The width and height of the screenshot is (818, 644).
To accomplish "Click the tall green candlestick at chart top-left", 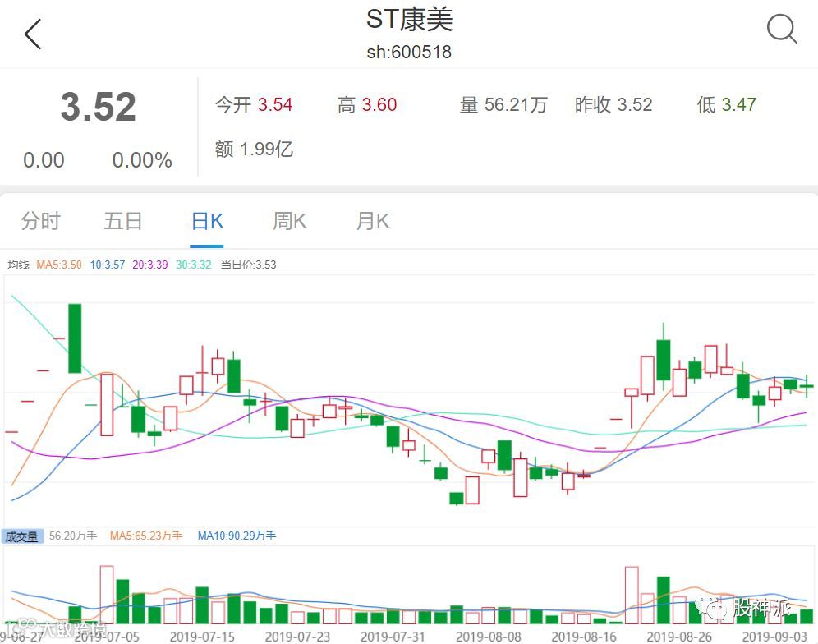I will 75,338.
